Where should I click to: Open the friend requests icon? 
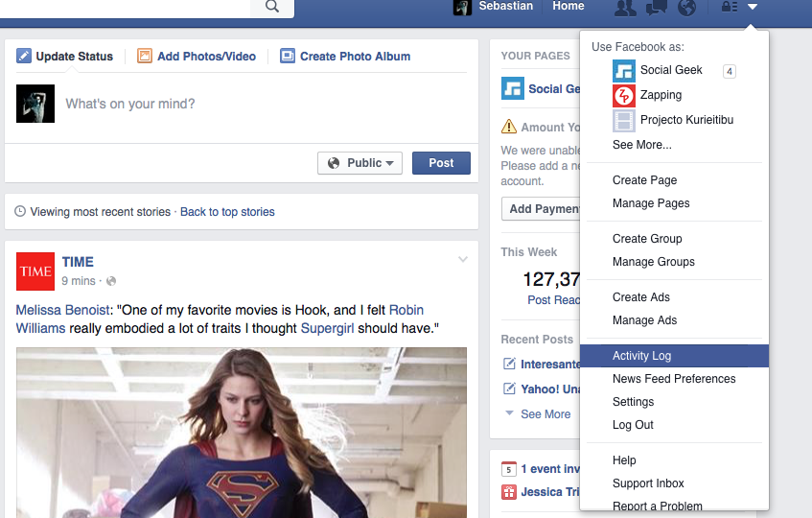[x=625, y=8]
